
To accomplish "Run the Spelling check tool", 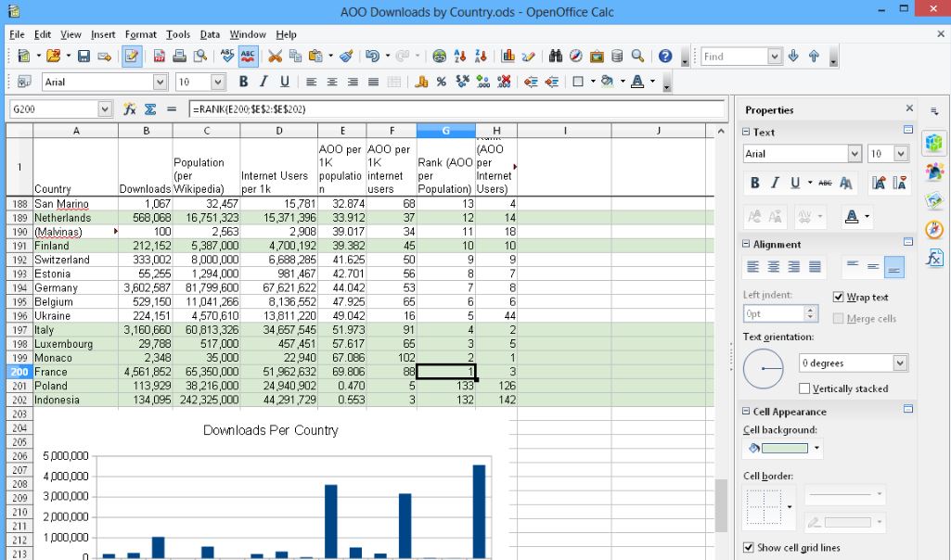I will pyautogui.click(x=227, y=57).
